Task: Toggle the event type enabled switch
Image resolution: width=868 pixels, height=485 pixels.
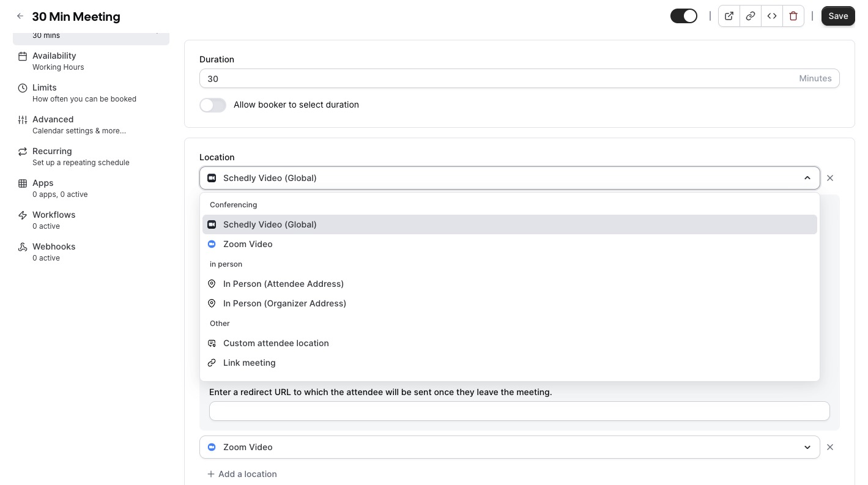Action: tap(684, 17)
